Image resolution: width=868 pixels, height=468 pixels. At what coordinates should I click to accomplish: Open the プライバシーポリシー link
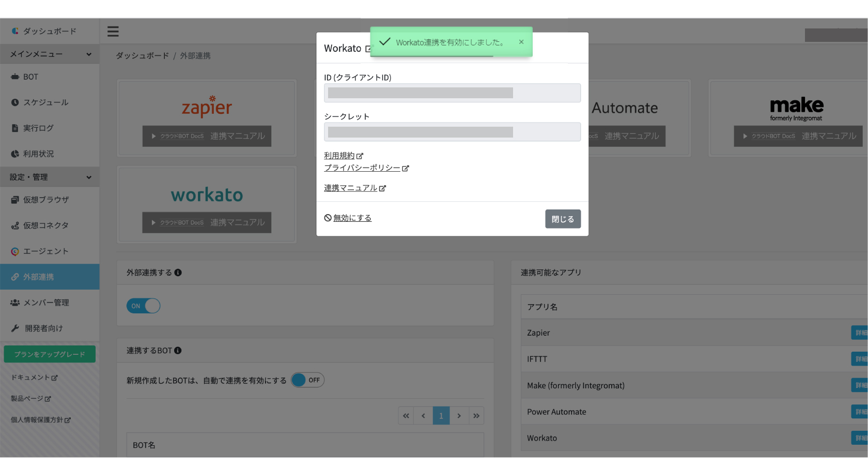tap(366, 168)
